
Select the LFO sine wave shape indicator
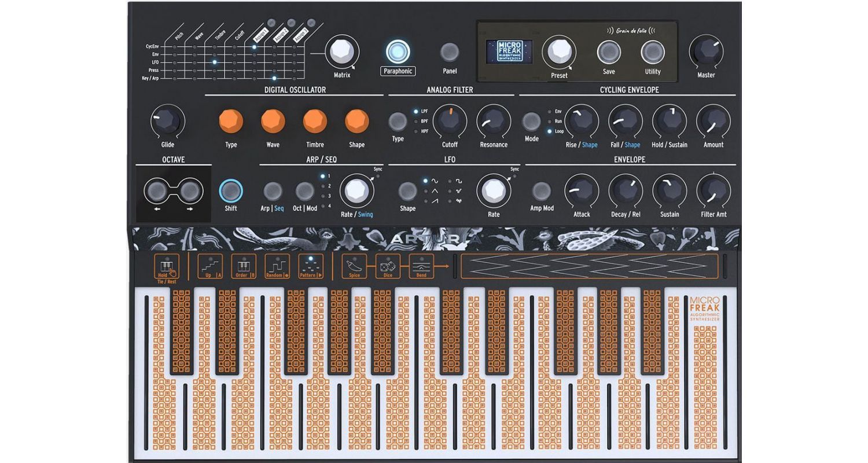pos(425,181)
